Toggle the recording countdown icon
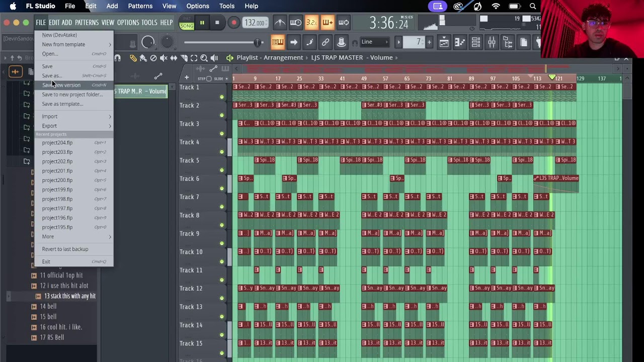The image size is (644, 362). click(x=311, y=23)
